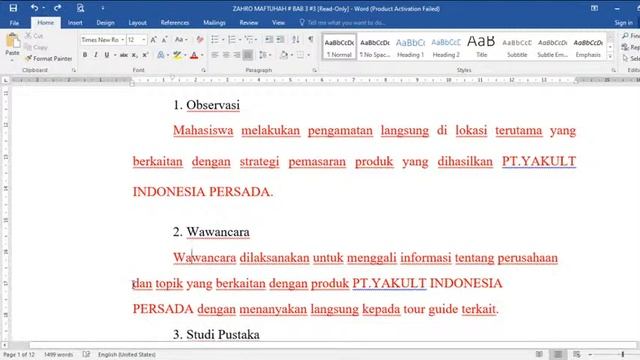Expand the Paste options arrow
The height and width of the screenshot is (360, 640).
pos(12,60)
